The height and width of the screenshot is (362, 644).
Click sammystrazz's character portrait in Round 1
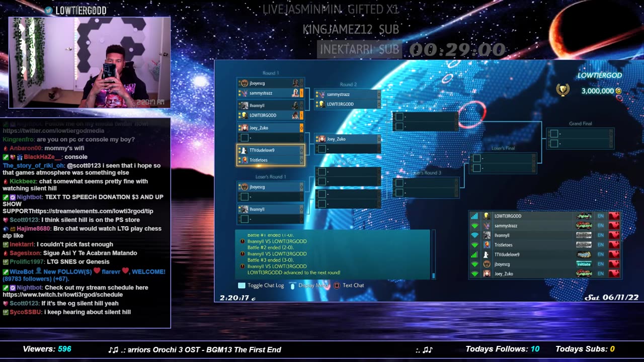click(x=295, y=93)
